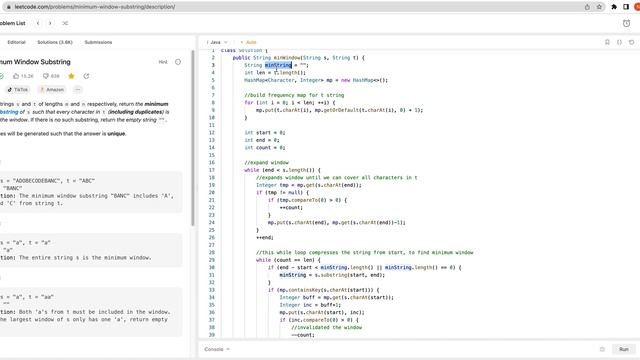Viewport: 640px width, 360px height.
Task: Click the highlighted minString on line 3
Action: click(278, 65)
